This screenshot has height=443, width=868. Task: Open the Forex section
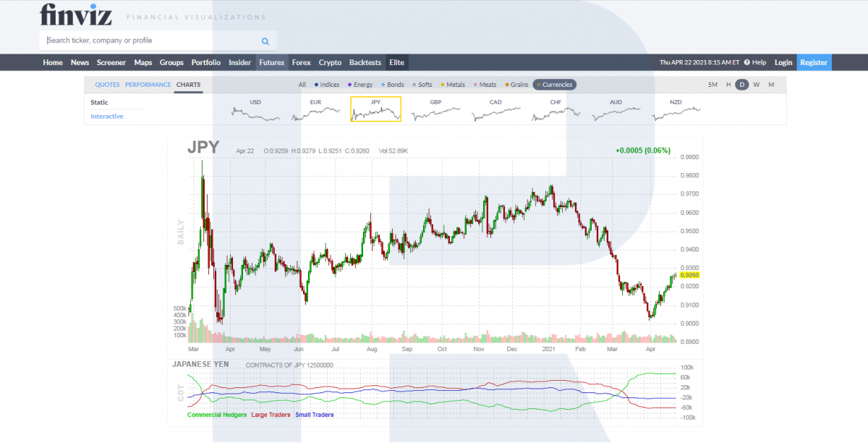coord(301,62)
